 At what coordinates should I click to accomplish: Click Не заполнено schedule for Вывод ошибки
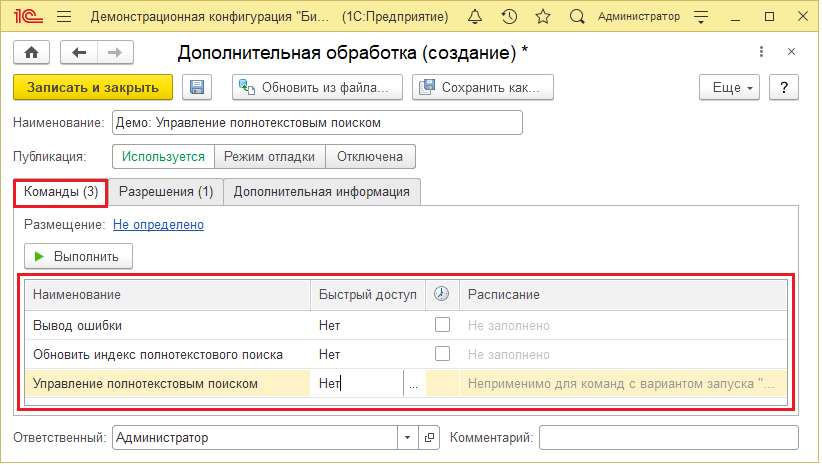[x=509, y=326]
